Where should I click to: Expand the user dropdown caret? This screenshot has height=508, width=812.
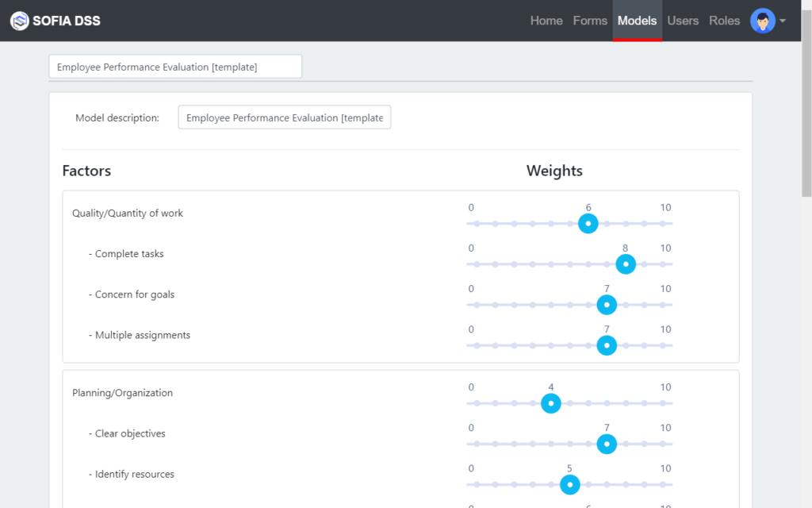(x=783, y=21)
